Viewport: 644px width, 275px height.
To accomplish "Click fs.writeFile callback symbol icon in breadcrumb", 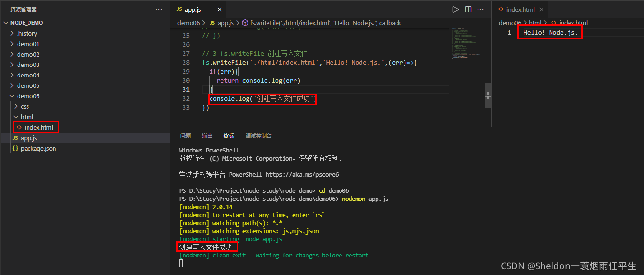I will pos(245,23).
